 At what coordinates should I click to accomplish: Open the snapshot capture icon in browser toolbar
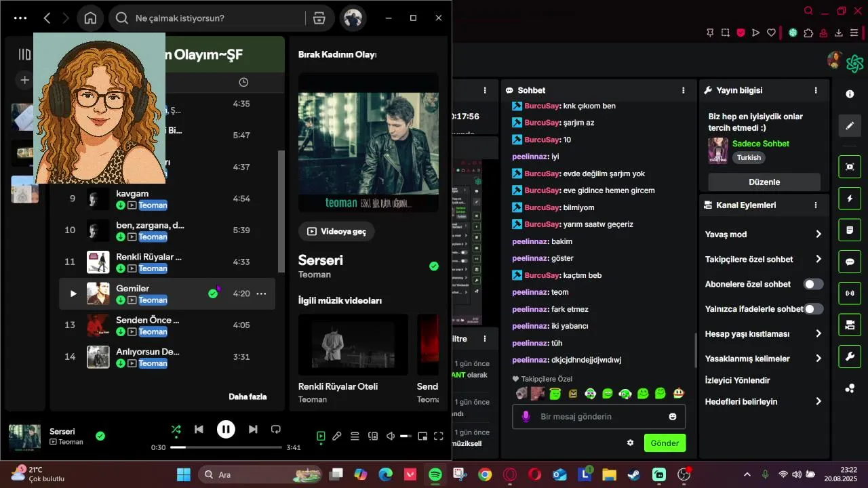point(726,33)
